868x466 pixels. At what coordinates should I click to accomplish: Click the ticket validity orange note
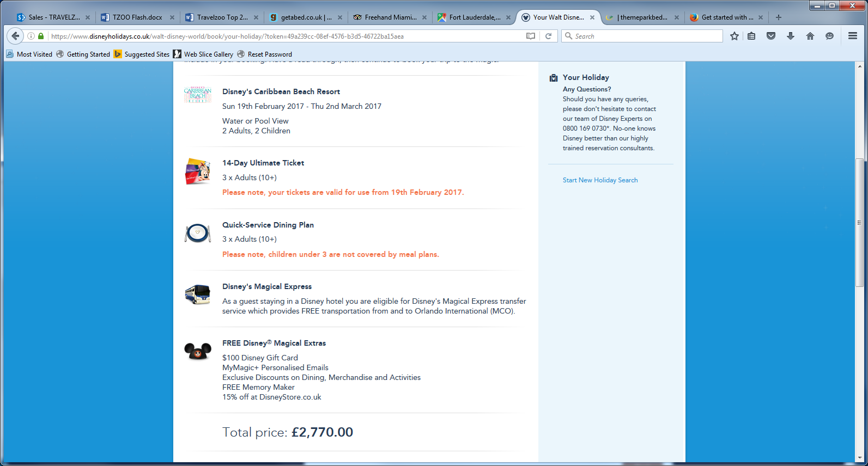point(343,192)
